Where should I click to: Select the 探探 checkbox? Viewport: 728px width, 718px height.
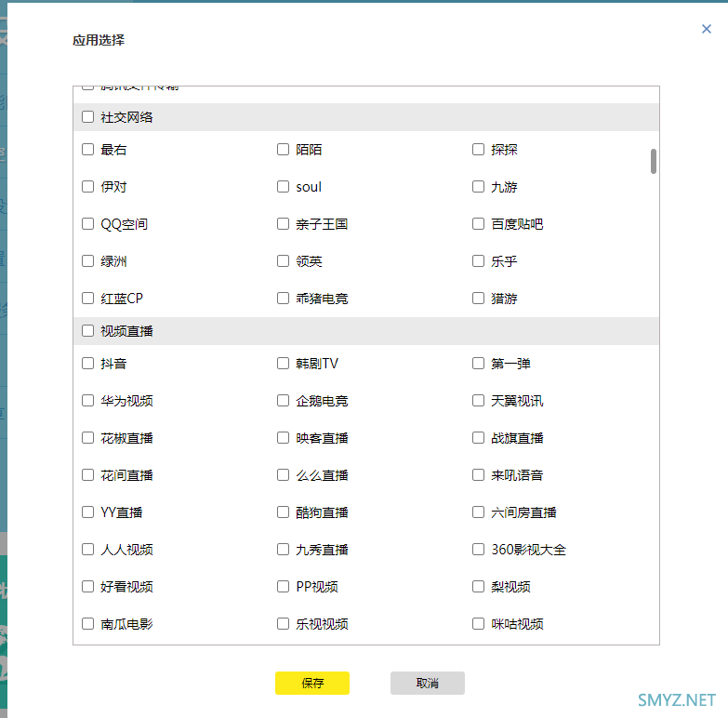click(x=478, y=149)
